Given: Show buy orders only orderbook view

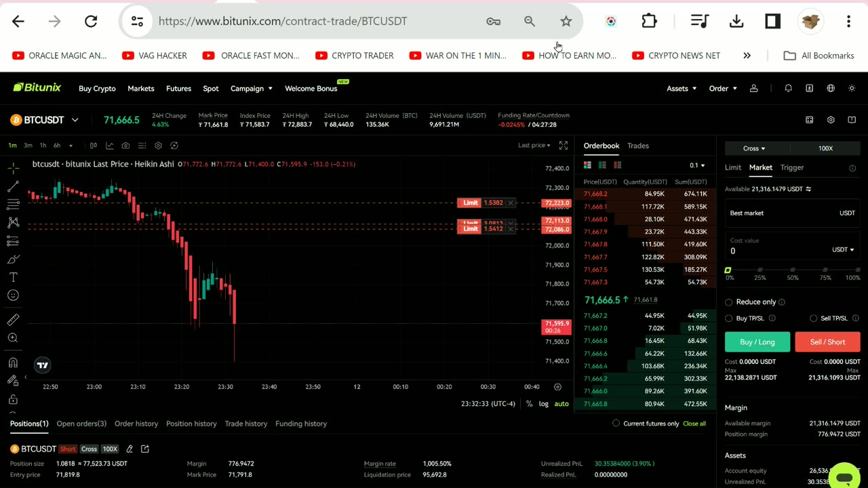Looking at the screenshot, I should click(x=602, y=165).
